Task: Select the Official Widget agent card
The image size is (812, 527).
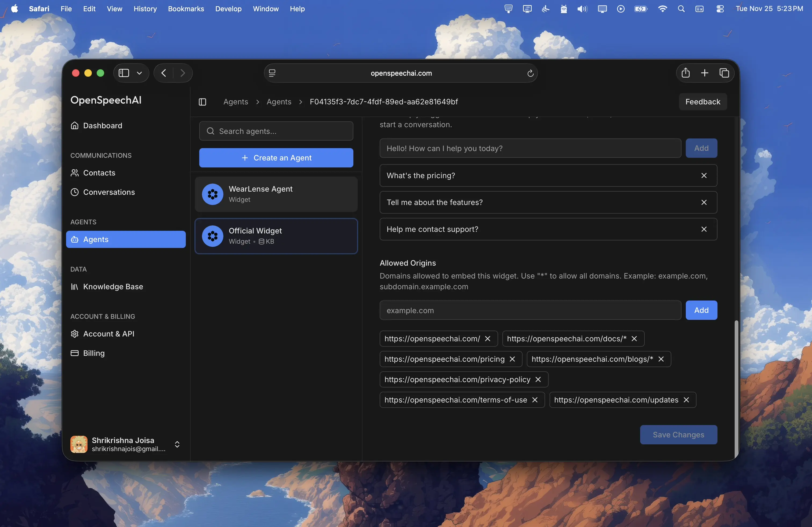Action: pos(276,236)
